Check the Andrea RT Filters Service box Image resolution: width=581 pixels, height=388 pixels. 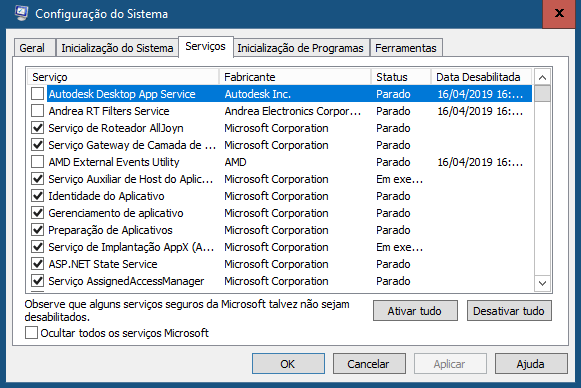click(37, 111)
